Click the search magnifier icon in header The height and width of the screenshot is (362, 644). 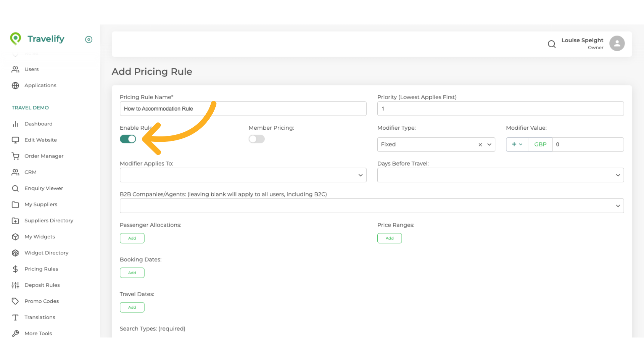[x=551, y=44]
